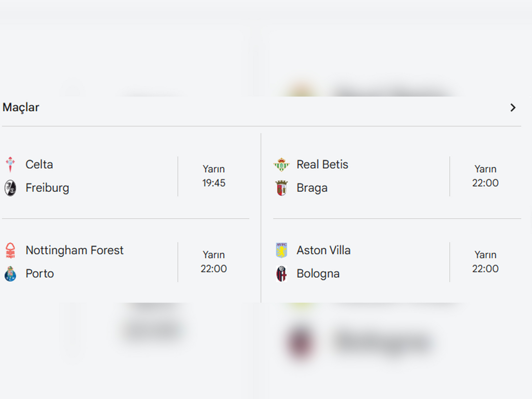Select the Bologna team name
Image resolution: width=532 pixels, height=399 pixels.
[x=318, y=274]
